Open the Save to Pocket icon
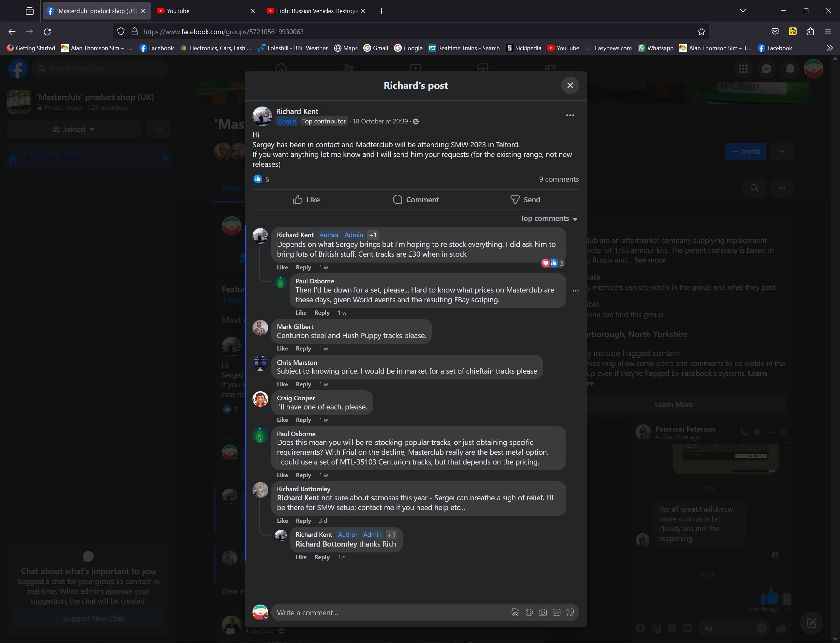 pos(775,31)
